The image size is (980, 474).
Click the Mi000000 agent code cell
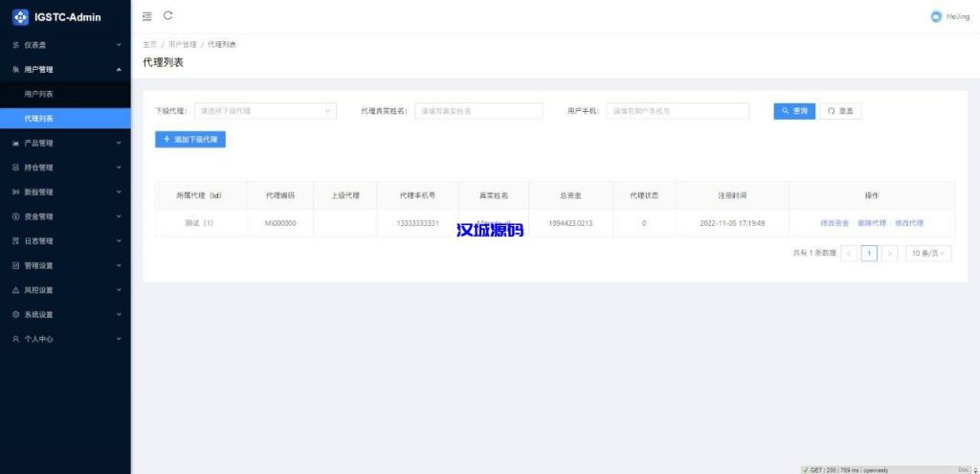(x=280, y=223)
